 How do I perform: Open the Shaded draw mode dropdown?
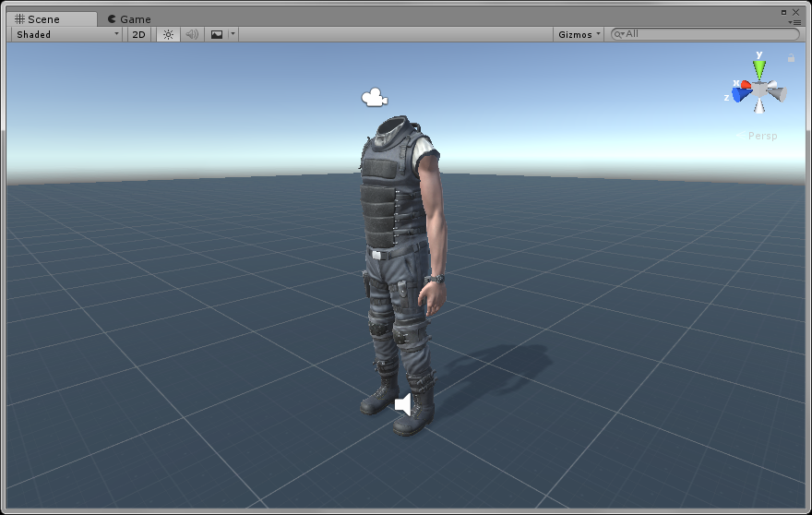(x=67, y=35)
